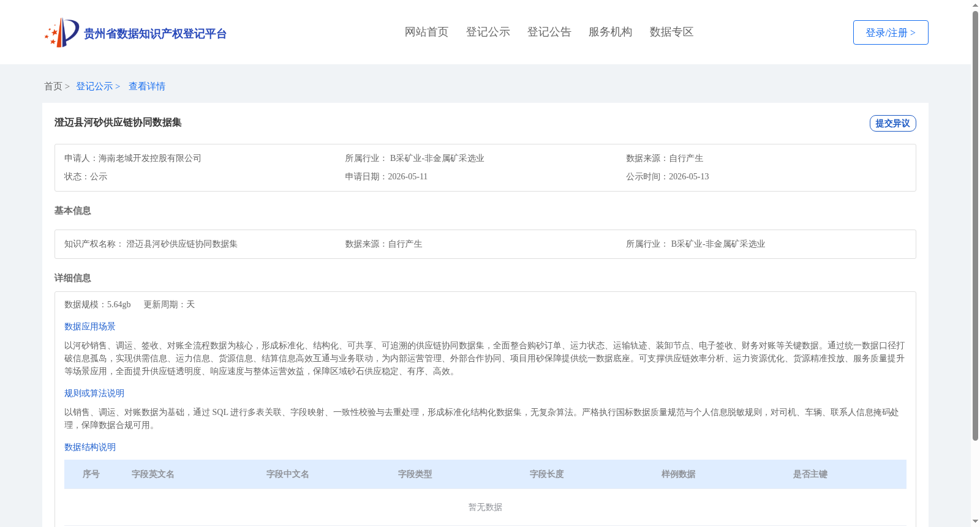Click the 登记公示 breadcrumb link
The height and width of the screenshot is (527, 980).
tap(94, 86)
